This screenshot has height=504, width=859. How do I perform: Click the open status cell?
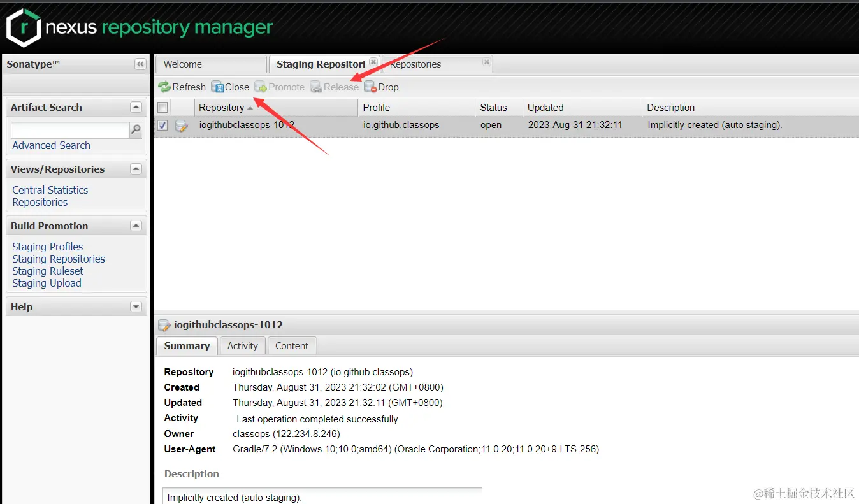491,125
